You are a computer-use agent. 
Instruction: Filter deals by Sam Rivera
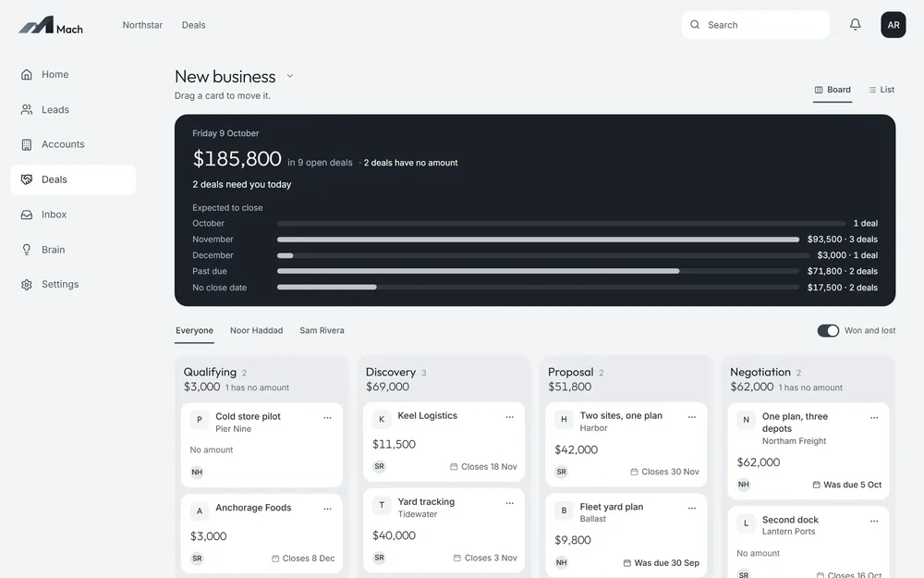tap(322, 331)
